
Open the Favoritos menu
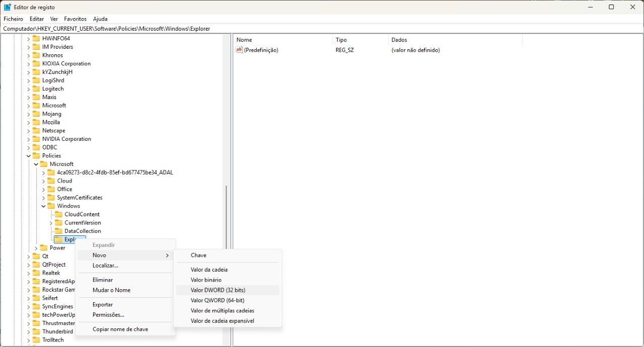pyautogui.click(x=75, y=19)
